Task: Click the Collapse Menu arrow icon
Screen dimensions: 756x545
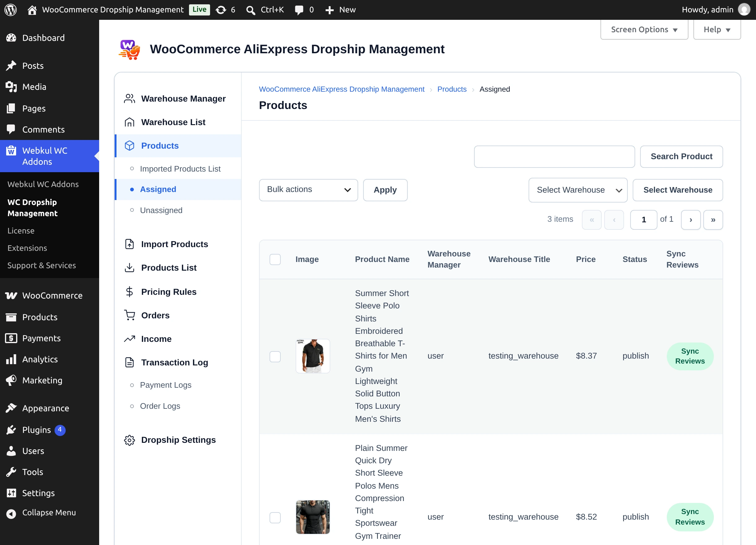Action: tap(11, 514)
